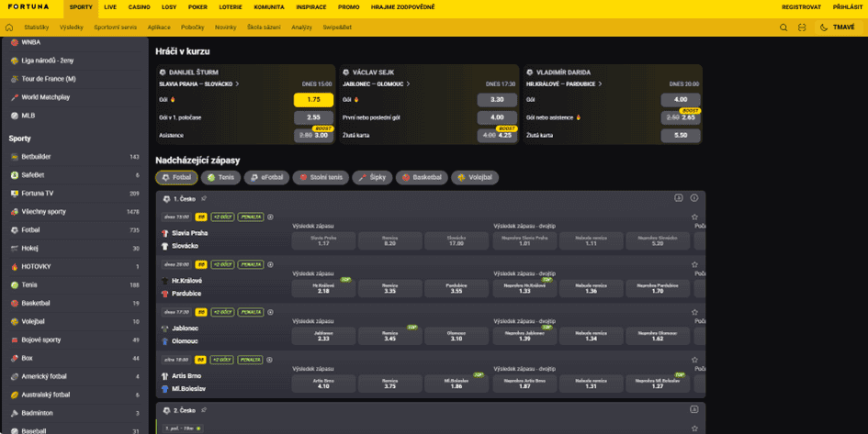868x434 pixels.
Task: Open the LIVE top menu item
Action: pyautogui.click(x=110, y=7)
